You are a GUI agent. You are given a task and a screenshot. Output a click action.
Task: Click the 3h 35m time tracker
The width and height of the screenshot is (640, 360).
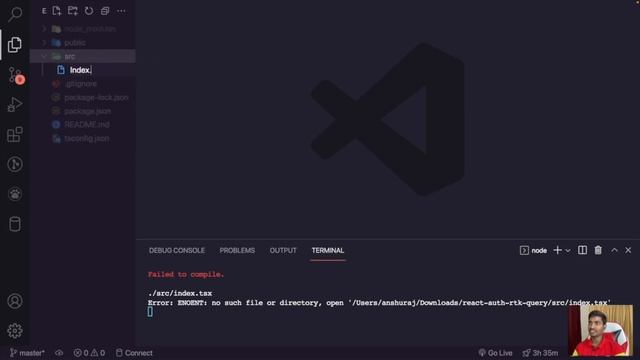(x=540, y=353)
